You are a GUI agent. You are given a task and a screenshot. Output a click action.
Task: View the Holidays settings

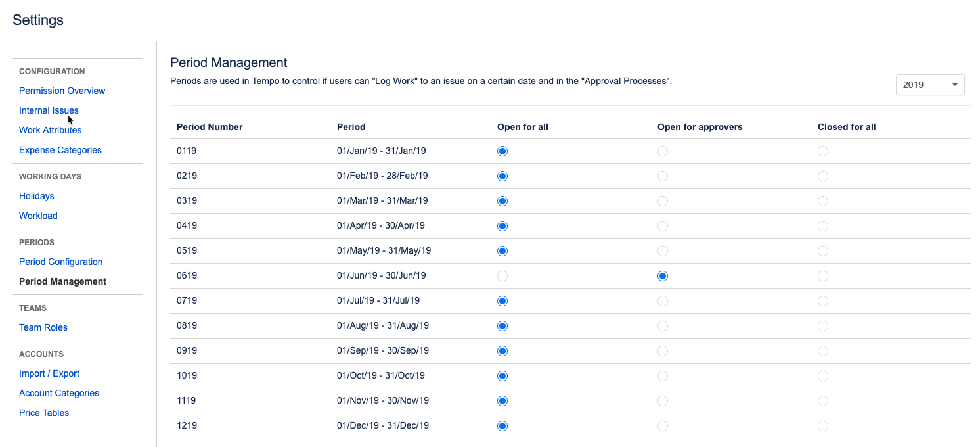36,196
